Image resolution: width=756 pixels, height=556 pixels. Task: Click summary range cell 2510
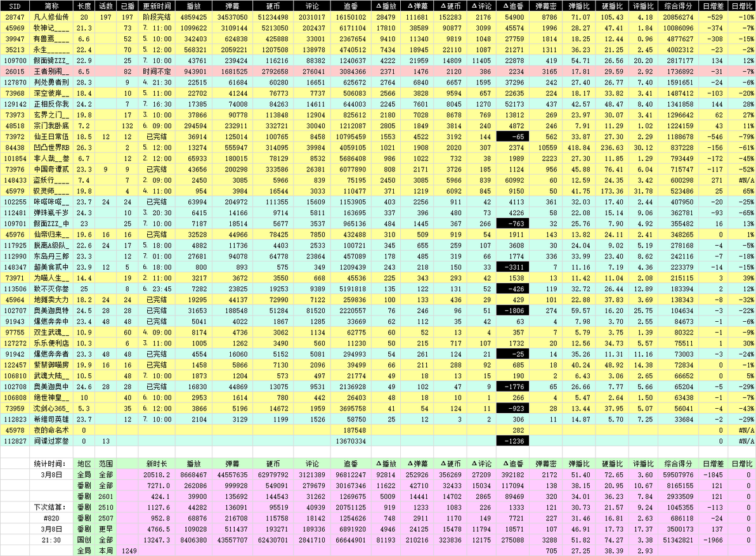pos(105,507)
